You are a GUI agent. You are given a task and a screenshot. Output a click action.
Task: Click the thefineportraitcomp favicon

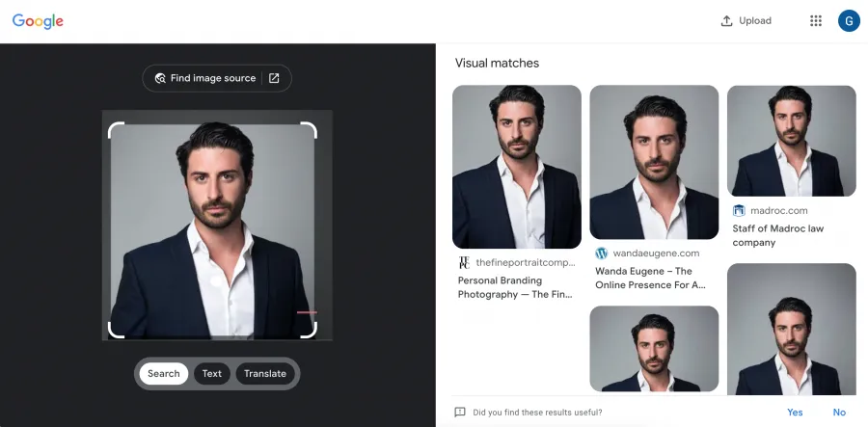[x=464, y=263]
